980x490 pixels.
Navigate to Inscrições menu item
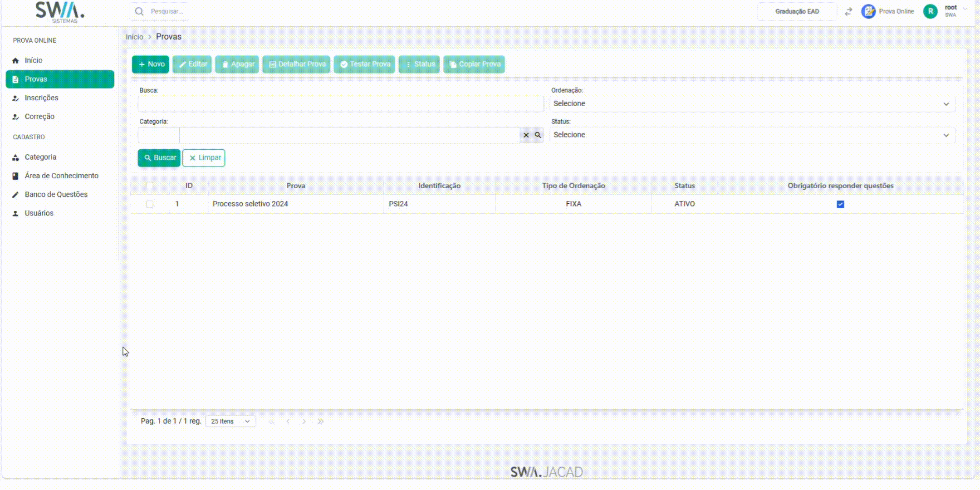click(x=41, y=98)
